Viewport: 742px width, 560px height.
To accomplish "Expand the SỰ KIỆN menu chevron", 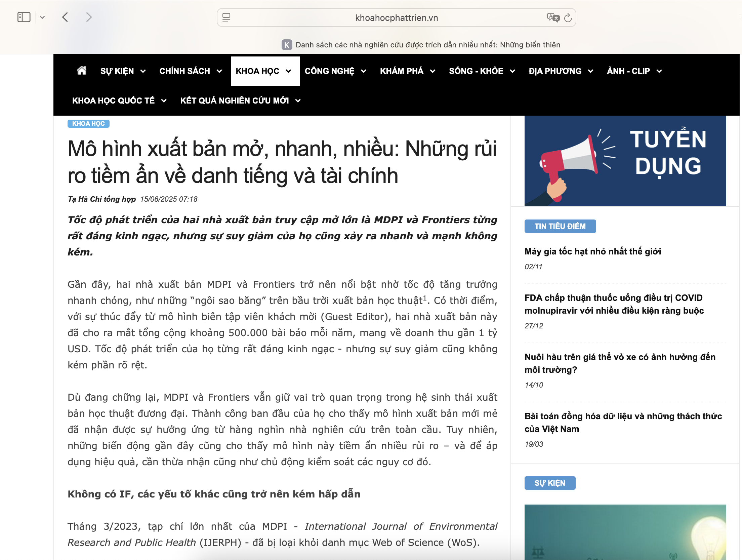I will click(x=143, y=71).
